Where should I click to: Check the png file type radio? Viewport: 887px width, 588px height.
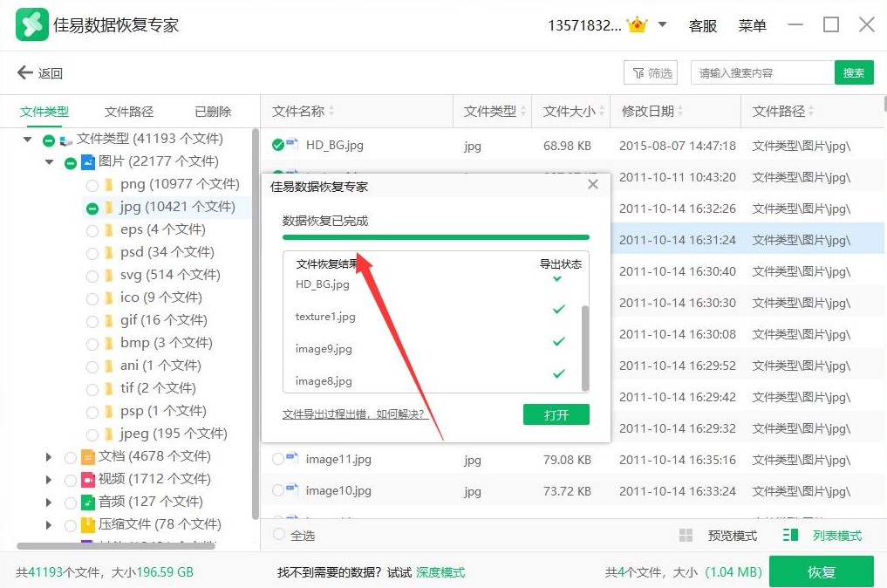pyautogui.click(x=92, y=184)
